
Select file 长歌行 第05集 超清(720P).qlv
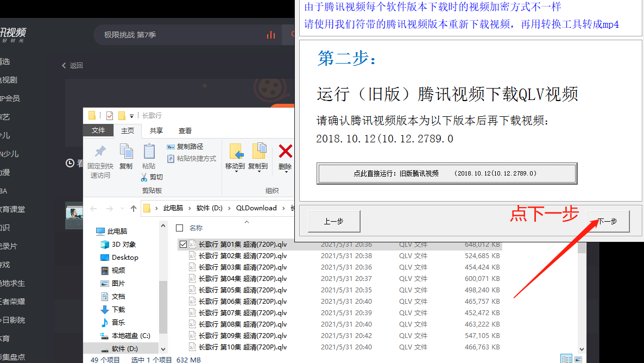coord(242,290)
